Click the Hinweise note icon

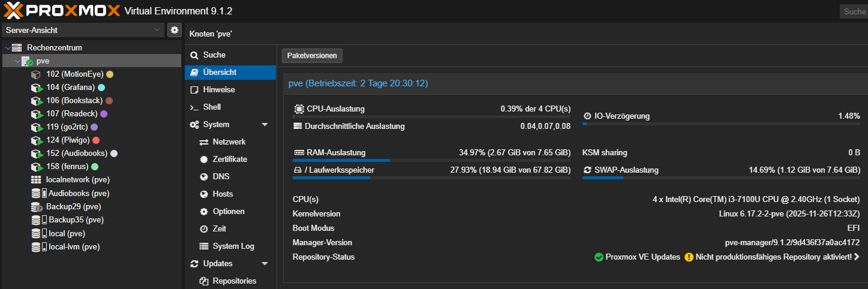[x=194, y=90]
